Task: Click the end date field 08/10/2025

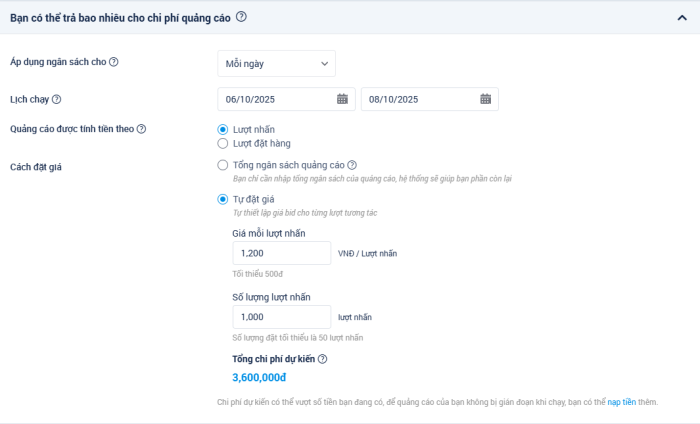Action: [x=418, y=99]
